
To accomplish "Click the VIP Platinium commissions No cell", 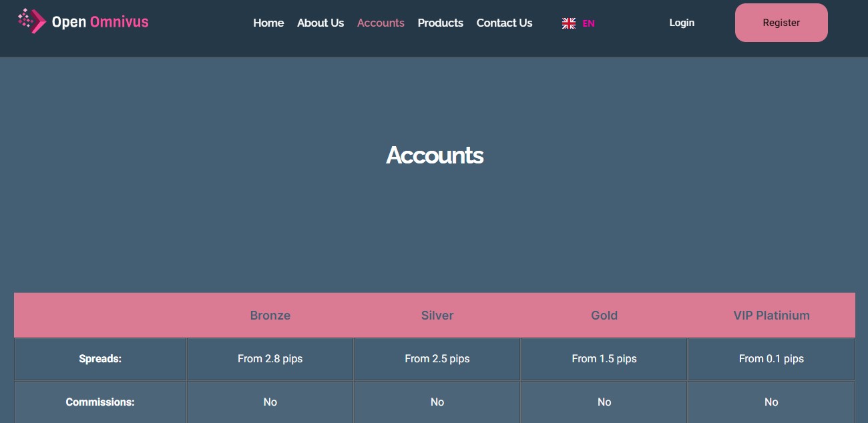I will (x=771, y=402).
